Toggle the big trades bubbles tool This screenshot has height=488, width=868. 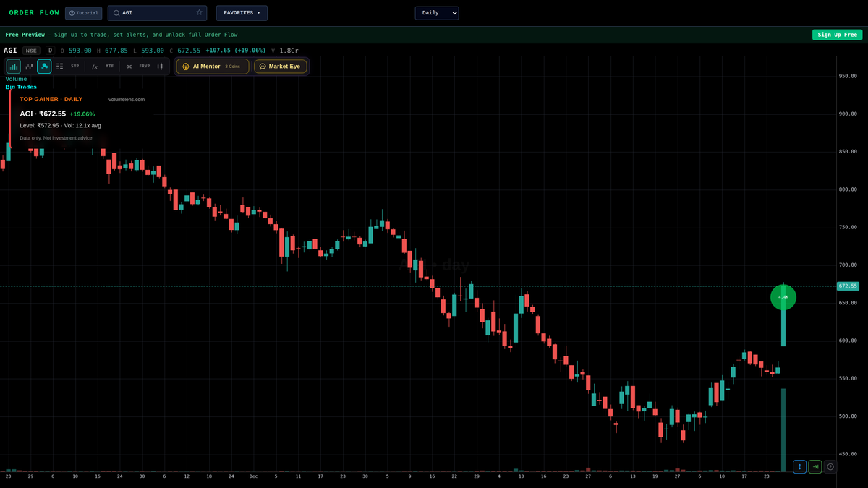(x=45, y=67)
